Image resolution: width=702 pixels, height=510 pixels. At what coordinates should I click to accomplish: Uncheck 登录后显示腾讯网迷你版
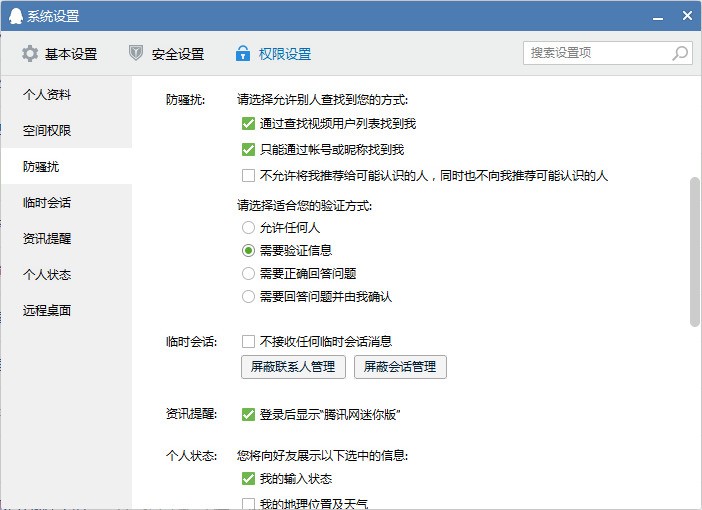[x=248, y=415]
